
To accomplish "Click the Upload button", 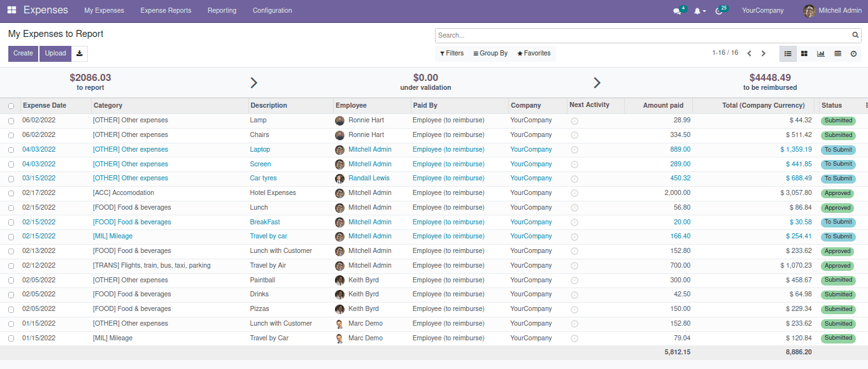I will click(x=55, y=54).
